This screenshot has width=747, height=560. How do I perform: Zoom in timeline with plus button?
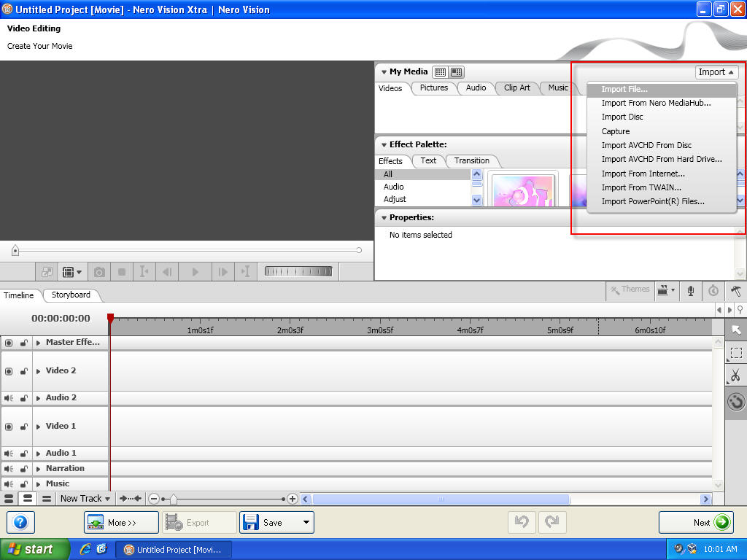[293, 499]
